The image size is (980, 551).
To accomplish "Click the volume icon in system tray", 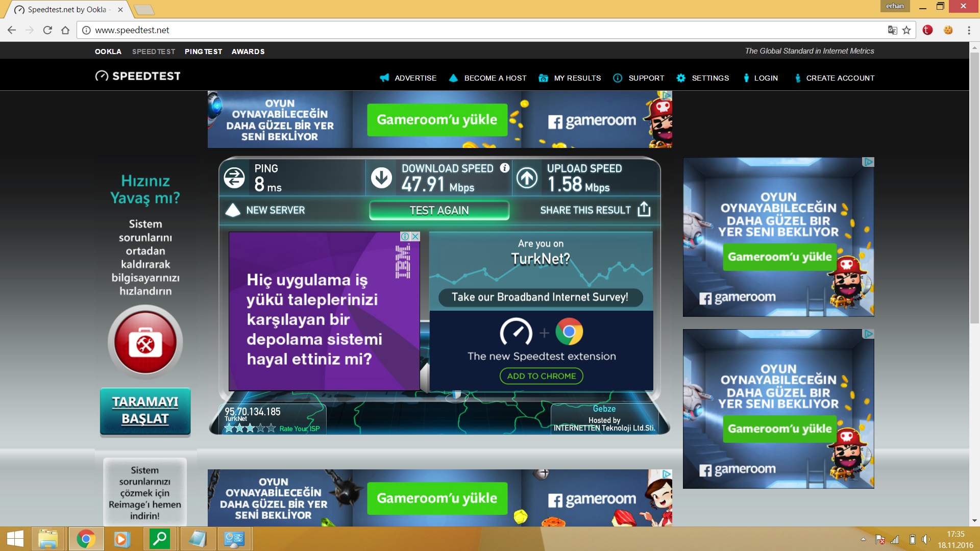I will 926,539.
